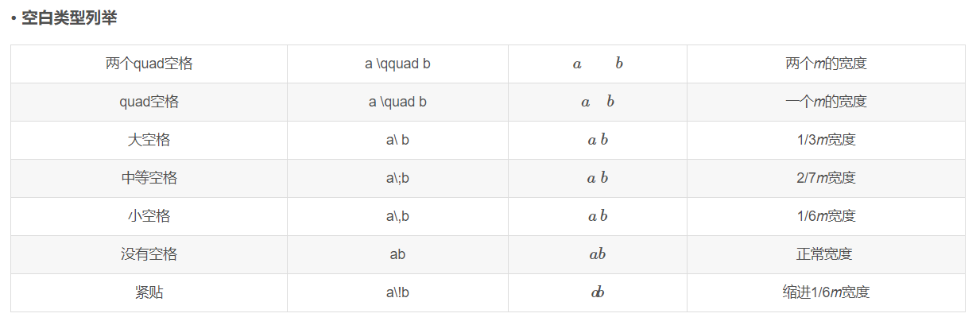This screenshot has width=980, height=325.
Task: Click the cell 两个m的宽度
Action: pos(826,64)
